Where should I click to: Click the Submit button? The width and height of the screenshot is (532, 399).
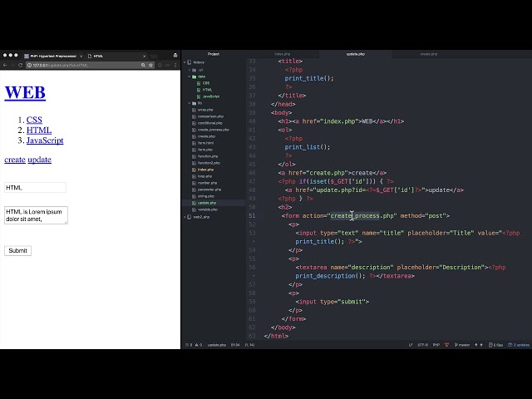18,251
